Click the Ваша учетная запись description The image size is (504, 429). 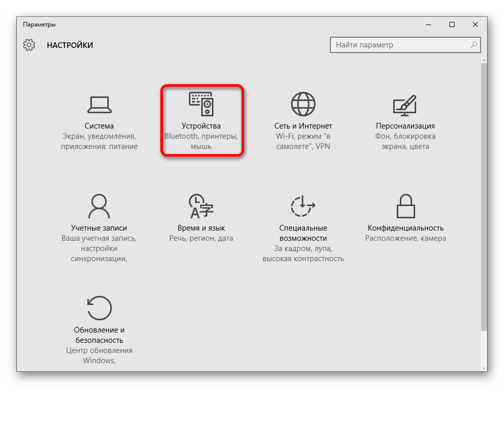pos(99,248)
